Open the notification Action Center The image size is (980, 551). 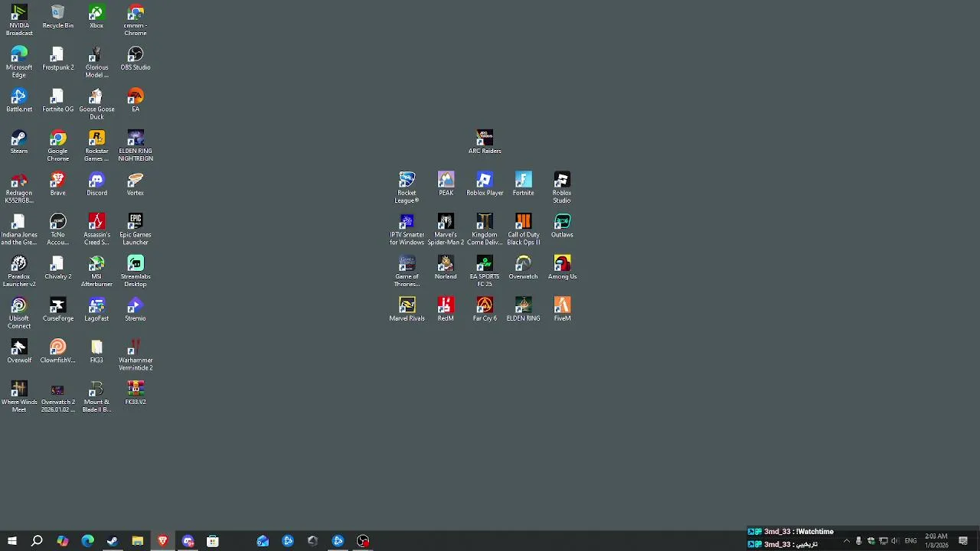click(x=963, y=541)
